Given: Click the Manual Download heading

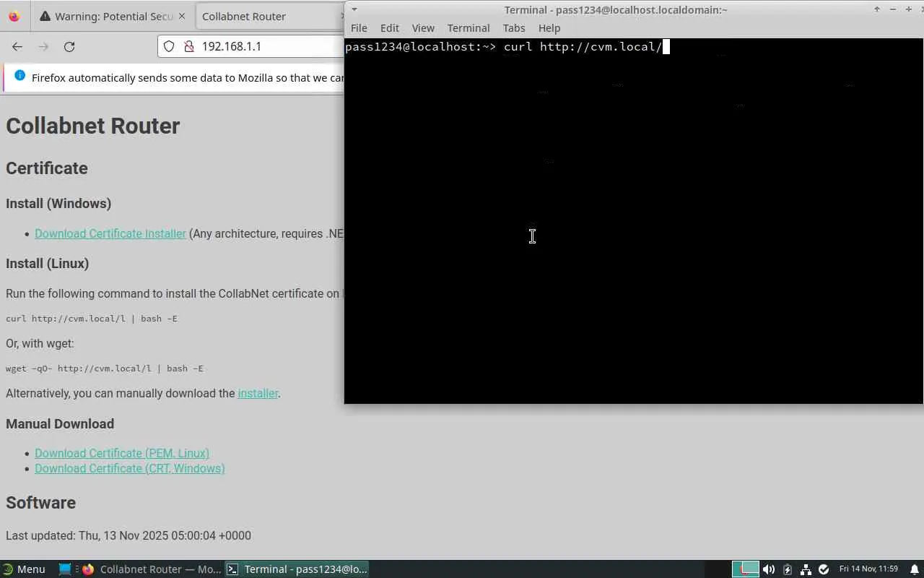Looking at the screenshot, I should [x=60, y=423].
